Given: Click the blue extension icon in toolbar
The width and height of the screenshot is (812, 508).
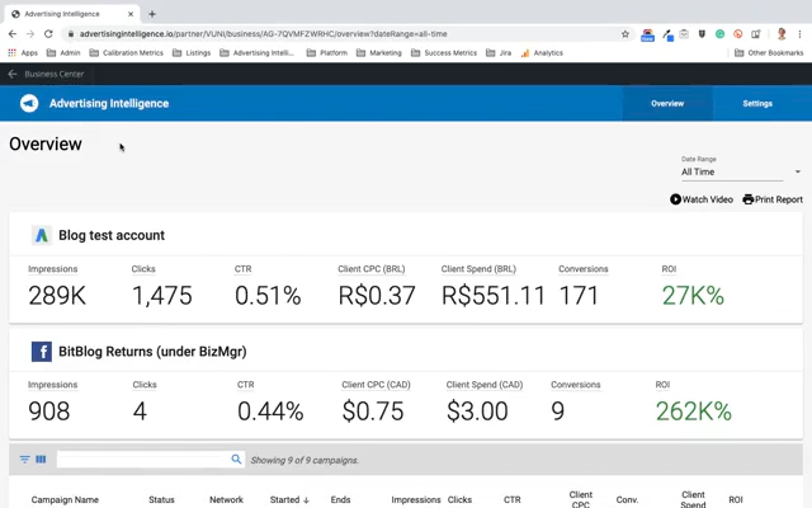Looking at the screenshot, I should (x=667, y=35).
